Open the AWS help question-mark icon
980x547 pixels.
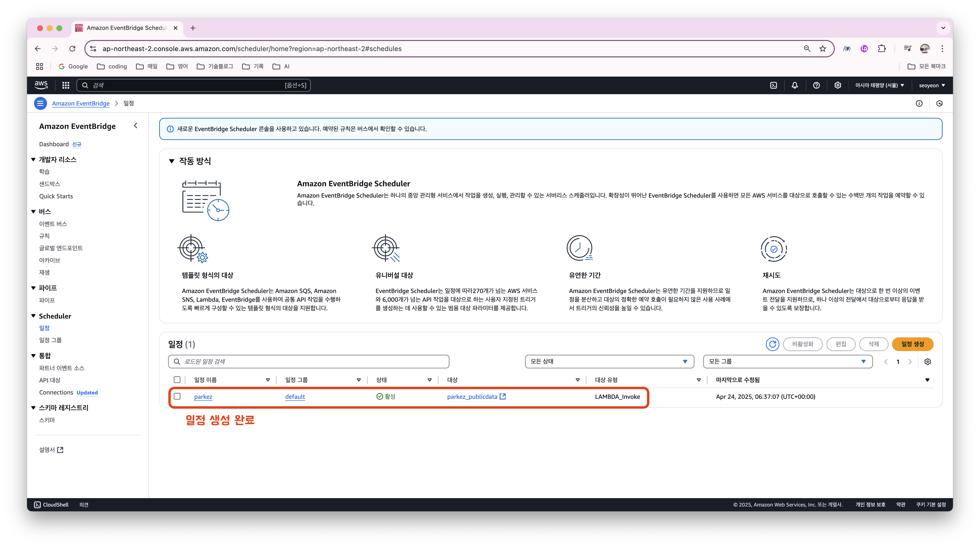coord(816,85)
